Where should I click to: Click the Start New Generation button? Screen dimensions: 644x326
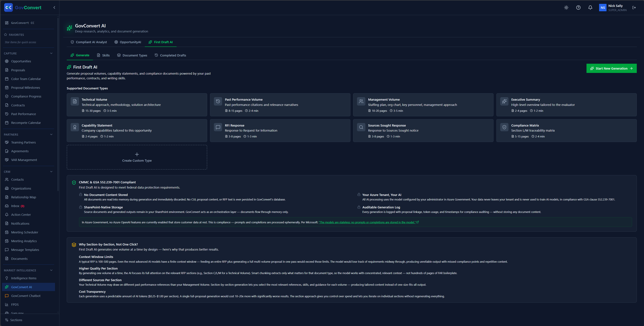612,68
